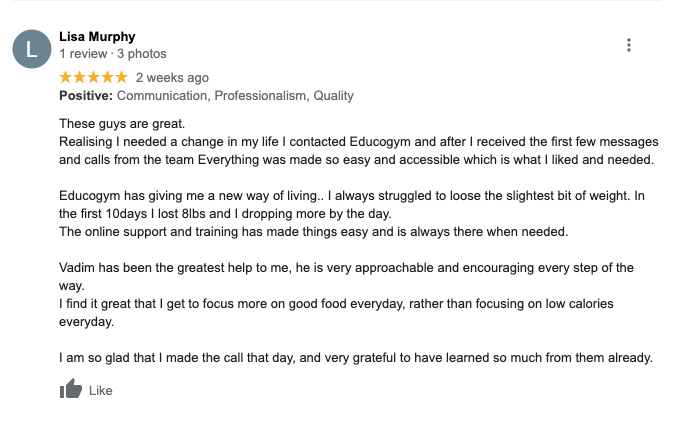Click the round 'L' profile avatar
679x424 pixels.
pyautogui.click(x=32, y=49)
